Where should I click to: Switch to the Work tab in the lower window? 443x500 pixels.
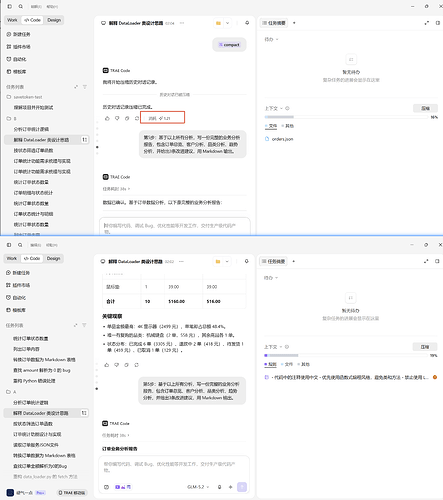12,259
